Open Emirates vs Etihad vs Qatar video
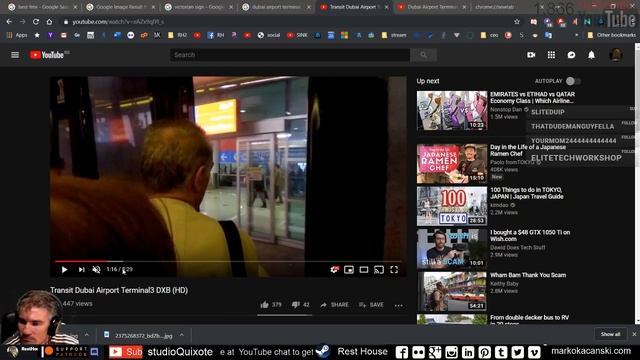 click(x=532, y=97)
